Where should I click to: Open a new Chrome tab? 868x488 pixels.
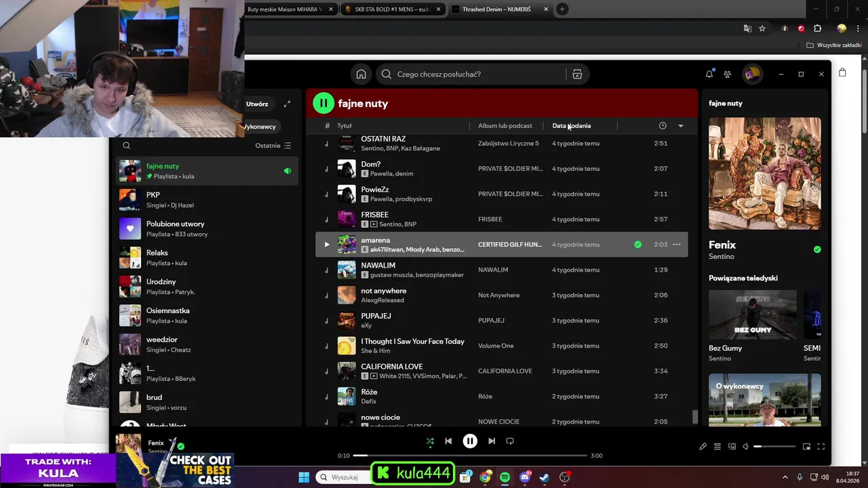pyautogui.click(x=562, y=9)
